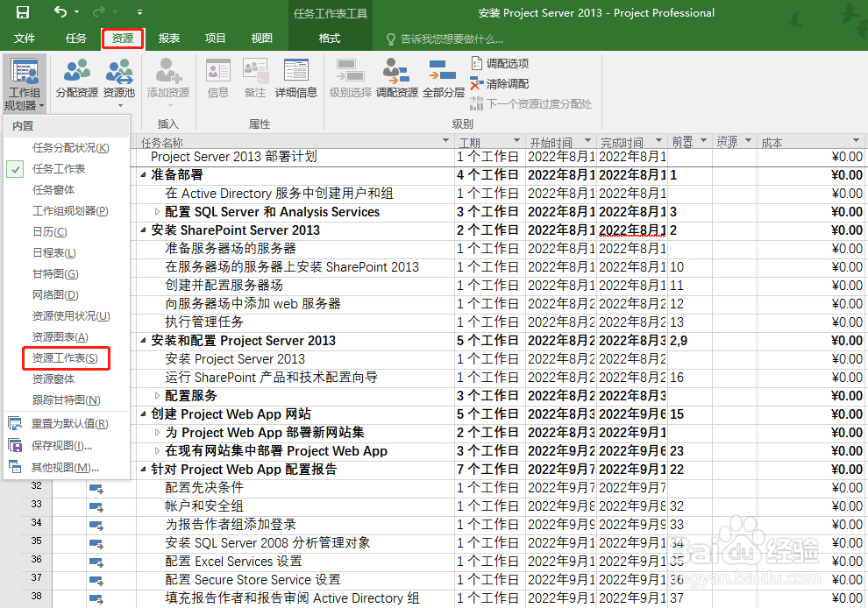This screenshot has width=868, height=608.
Task: Click task mode icon in row 32
Action: [x=96, y=489]
